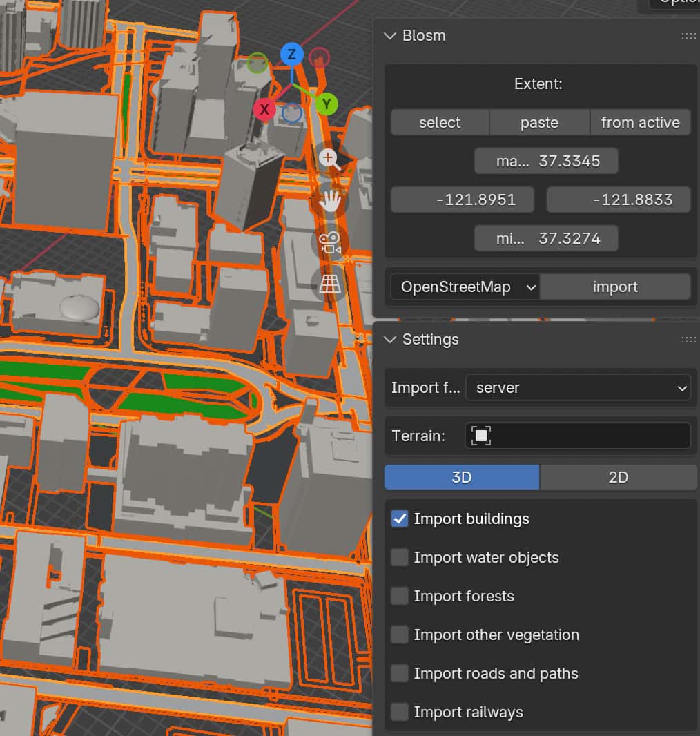Adjust the 37.3345 maximum latitude field
The image size is (700, 736).
(546, 161)
